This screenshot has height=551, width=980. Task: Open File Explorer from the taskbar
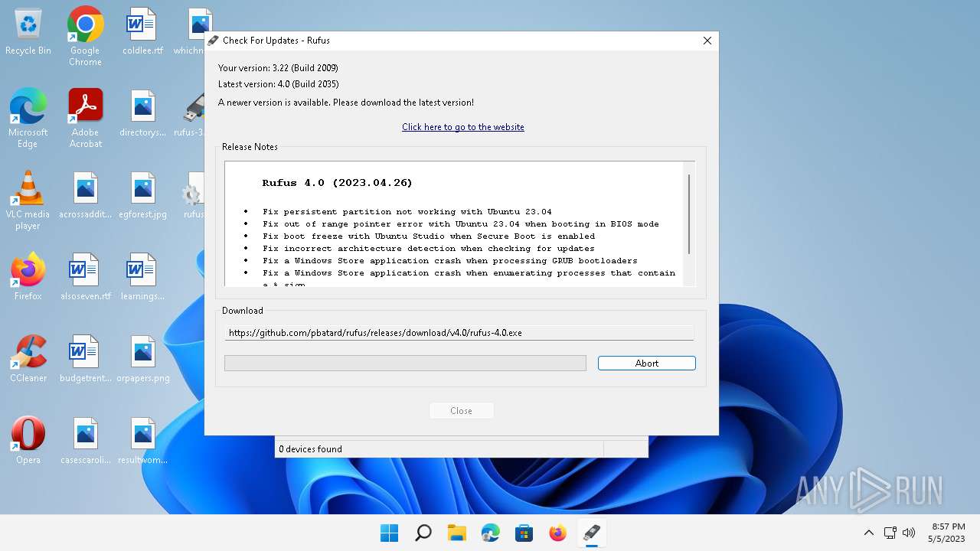click(456, 533)
